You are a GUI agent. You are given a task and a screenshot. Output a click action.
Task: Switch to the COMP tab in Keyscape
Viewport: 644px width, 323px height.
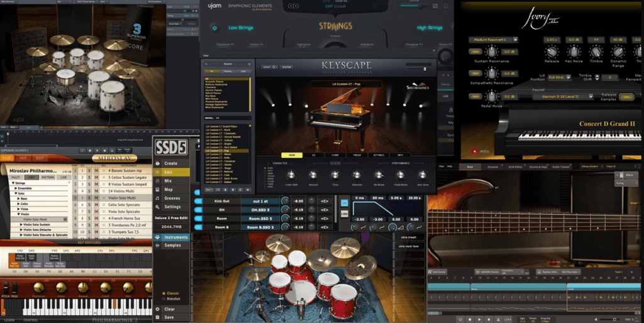coord(335,155)
